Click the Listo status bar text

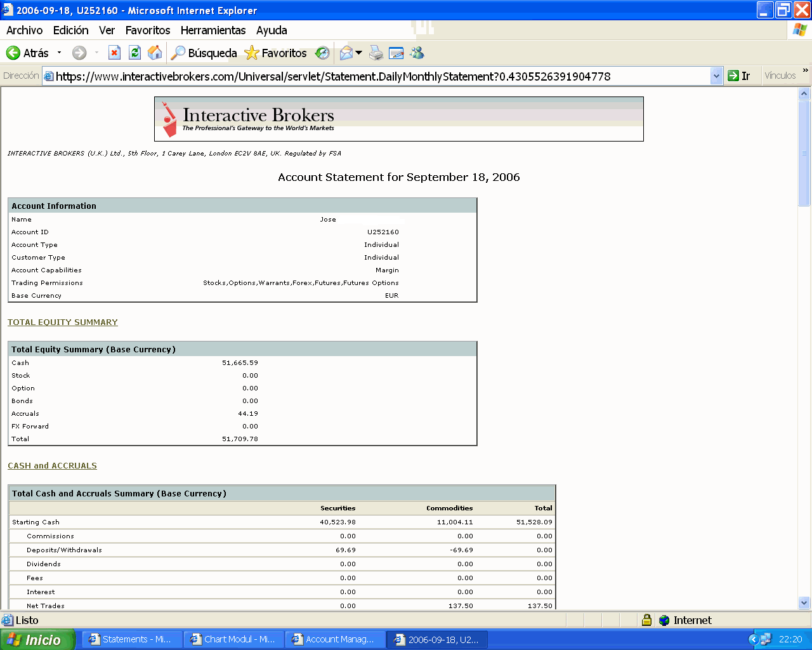coord(27,620)
